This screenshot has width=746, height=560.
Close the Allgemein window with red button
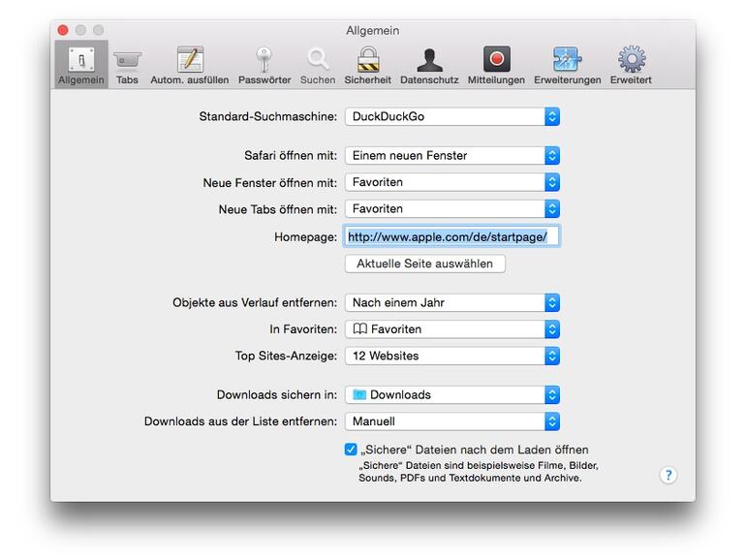63,30
